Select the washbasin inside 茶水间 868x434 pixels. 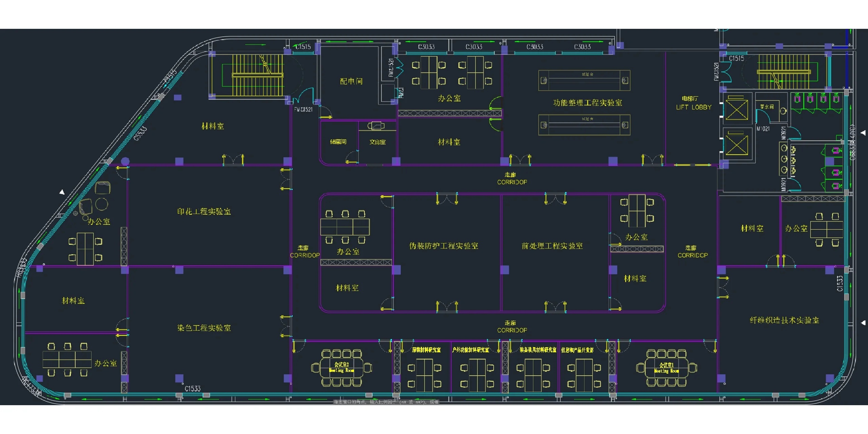[784, 111]
